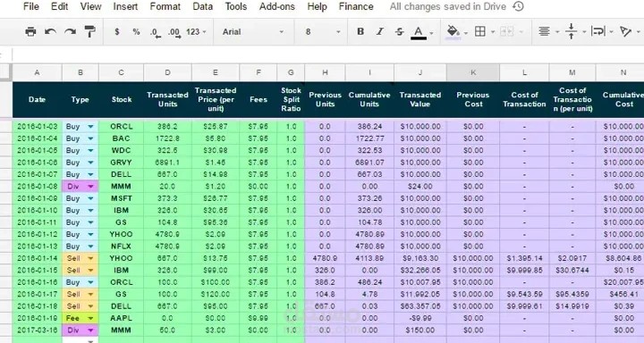644x343 pixels.
Task: Format as currency with dollar icon
Action: pos(117,31)
